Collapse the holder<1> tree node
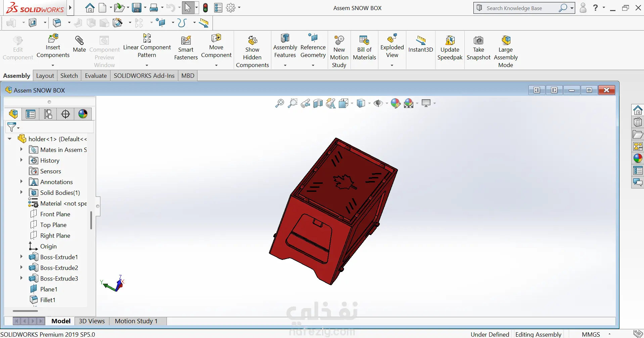Screen dimensions: 644x338 point(10,139)
